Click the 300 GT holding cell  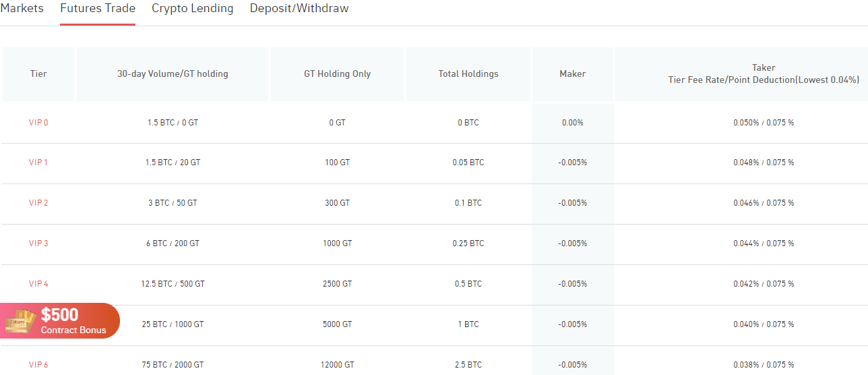click(x=337, y=203)
